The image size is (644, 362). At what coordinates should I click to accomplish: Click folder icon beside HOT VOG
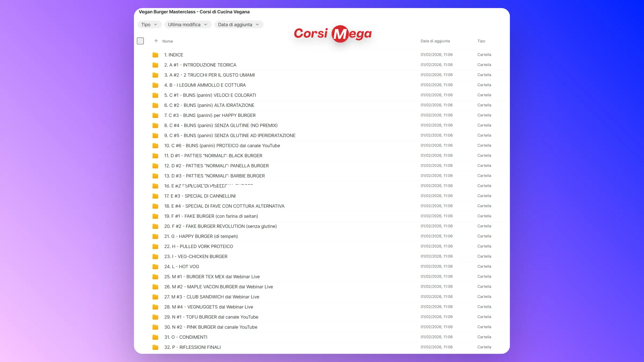click(x=155, y=267)
